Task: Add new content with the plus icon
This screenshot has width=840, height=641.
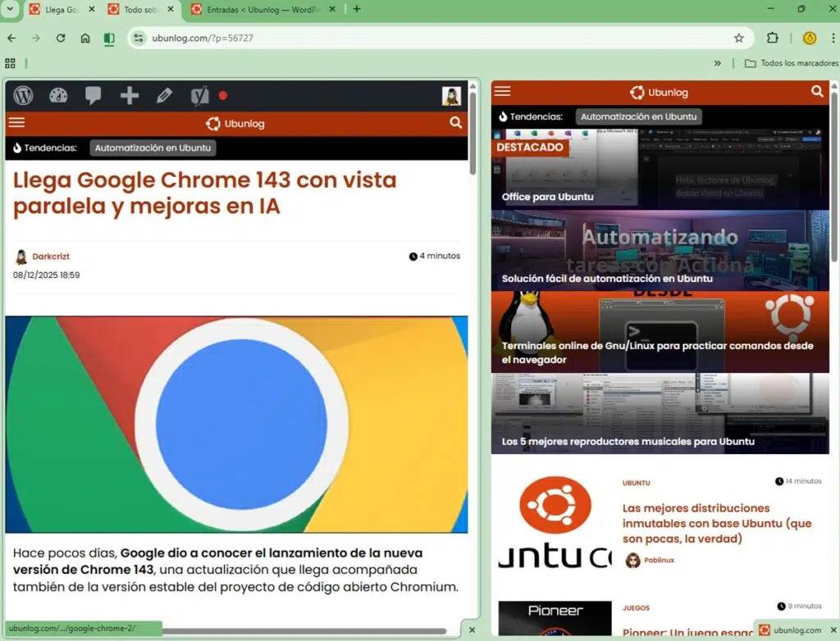Action: 129,96
